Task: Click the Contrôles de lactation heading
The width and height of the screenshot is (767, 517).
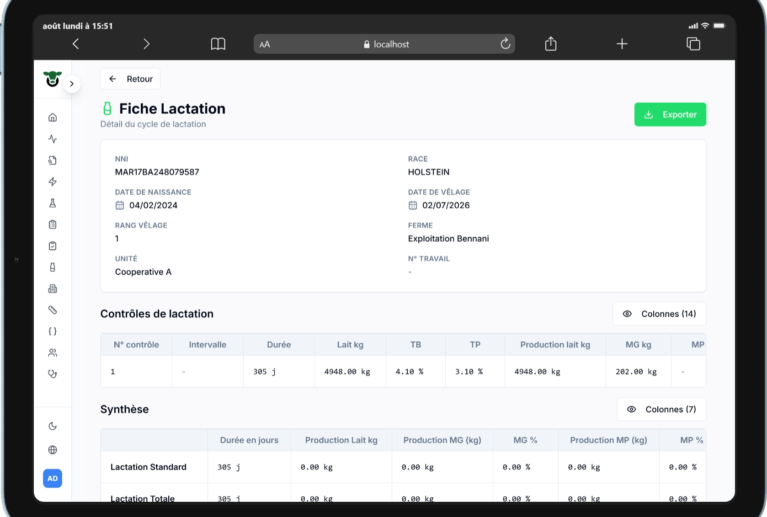Action: click(x=157, y=314)
